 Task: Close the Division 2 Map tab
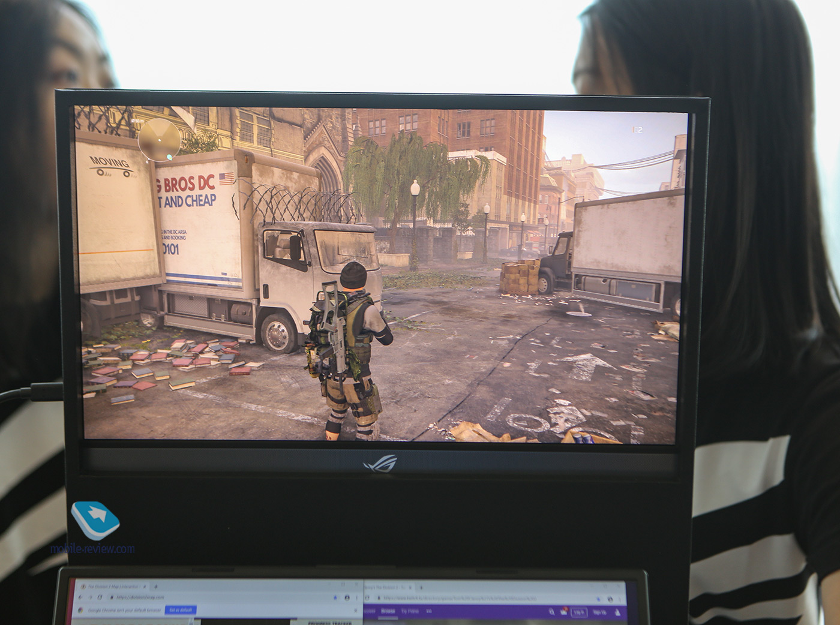pyautogui.click(x=145, y=587)
